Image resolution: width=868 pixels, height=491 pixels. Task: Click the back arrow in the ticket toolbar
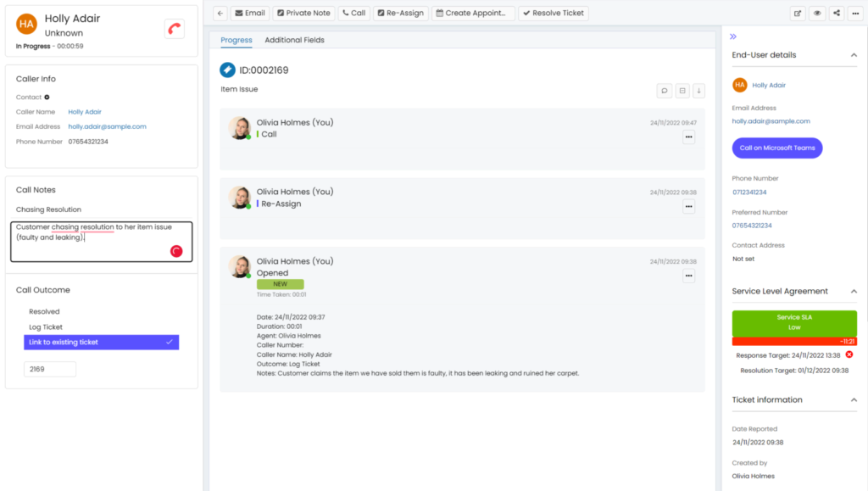220,14
